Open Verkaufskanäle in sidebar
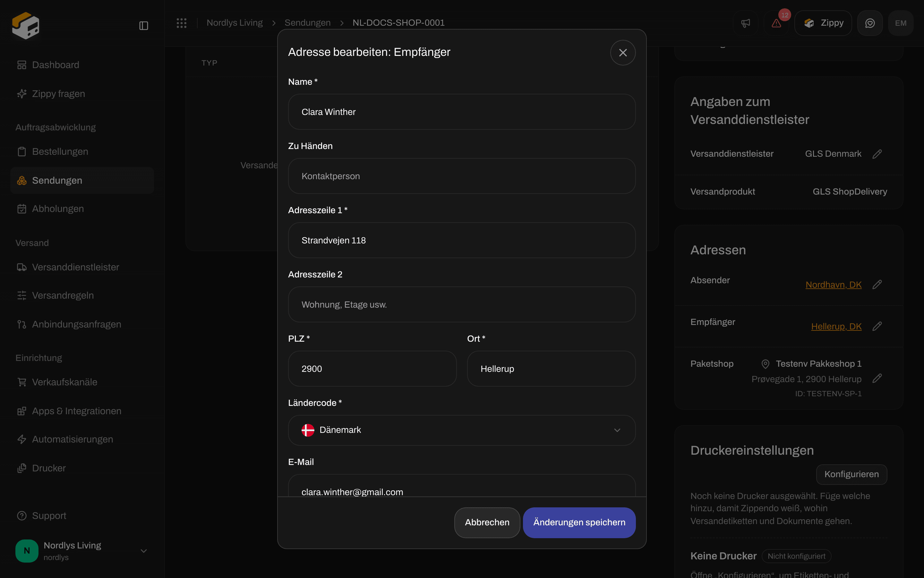Viewport: 924px width, 578px height. (x=82, y=382)
